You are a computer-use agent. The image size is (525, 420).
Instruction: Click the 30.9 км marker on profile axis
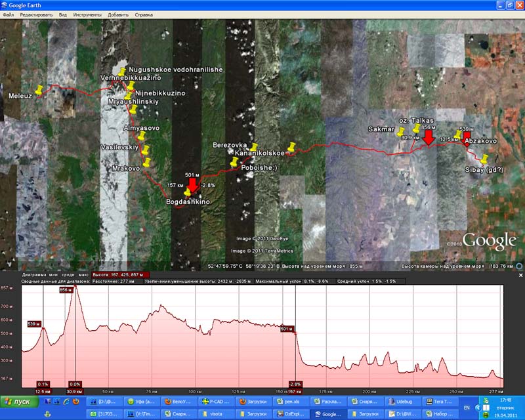coord(74,391)
